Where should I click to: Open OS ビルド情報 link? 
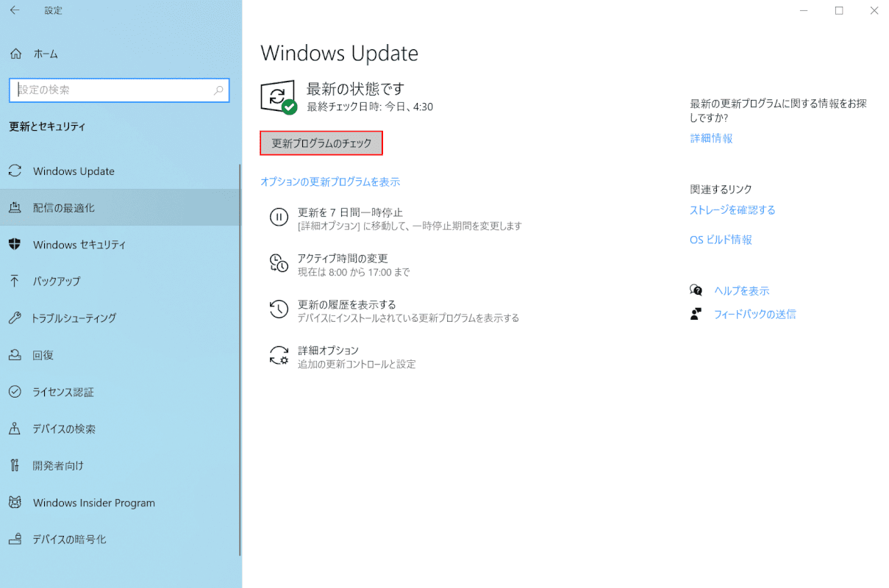click(721, 240)
